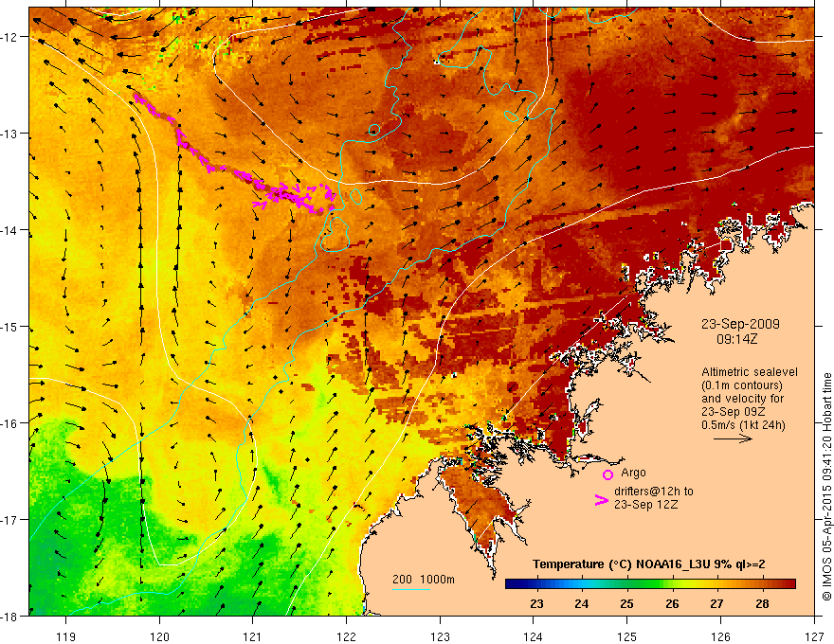
Task: Click the 'drifters@12h to' legend label
Action: [654, 492]
